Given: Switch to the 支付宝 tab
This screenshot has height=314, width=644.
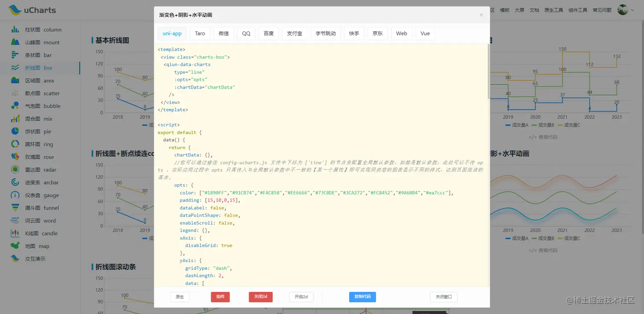Looking at the screenshot, I should [295, 34].
